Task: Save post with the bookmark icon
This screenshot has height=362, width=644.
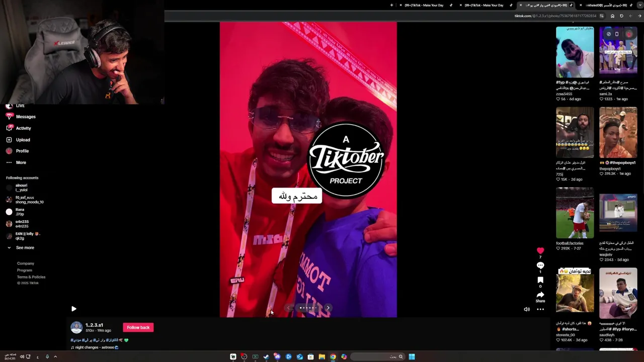Action: point(540,280)
